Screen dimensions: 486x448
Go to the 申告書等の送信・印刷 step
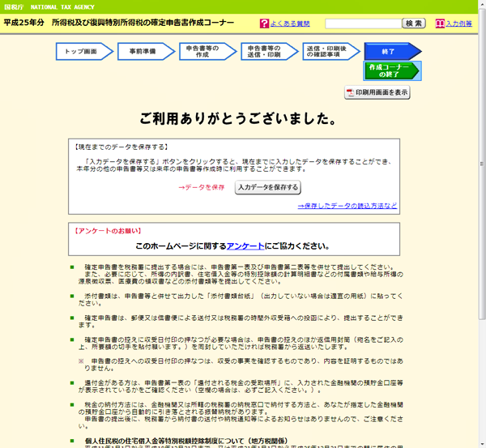[x=270, y=52]
